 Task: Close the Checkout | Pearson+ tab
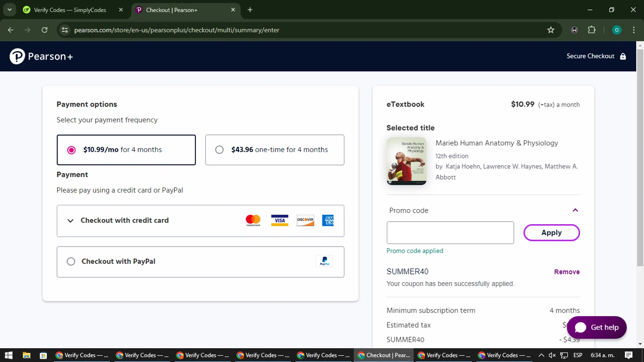pos(233,10)
